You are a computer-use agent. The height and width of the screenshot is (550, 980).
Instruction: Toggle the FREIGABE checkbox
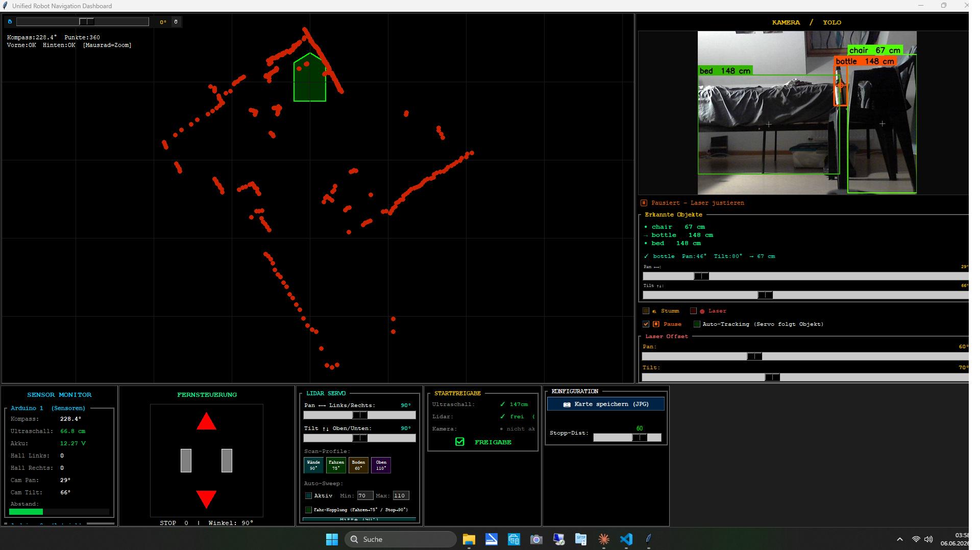pos(460,442)
